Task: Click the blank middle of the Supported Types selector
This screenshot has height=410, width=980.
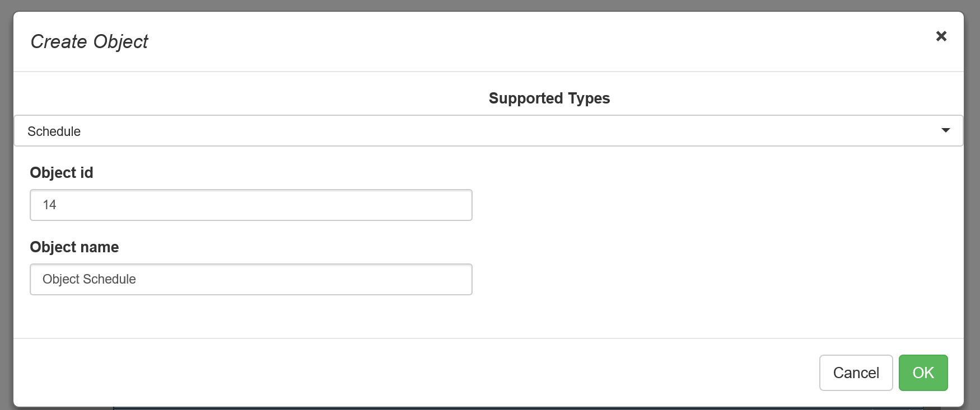Action: point(504,131)
